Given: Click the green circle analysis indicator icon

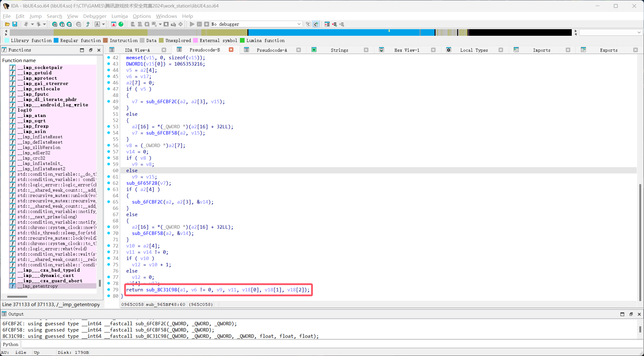Looking at the screenshot, I should (121, 24).
